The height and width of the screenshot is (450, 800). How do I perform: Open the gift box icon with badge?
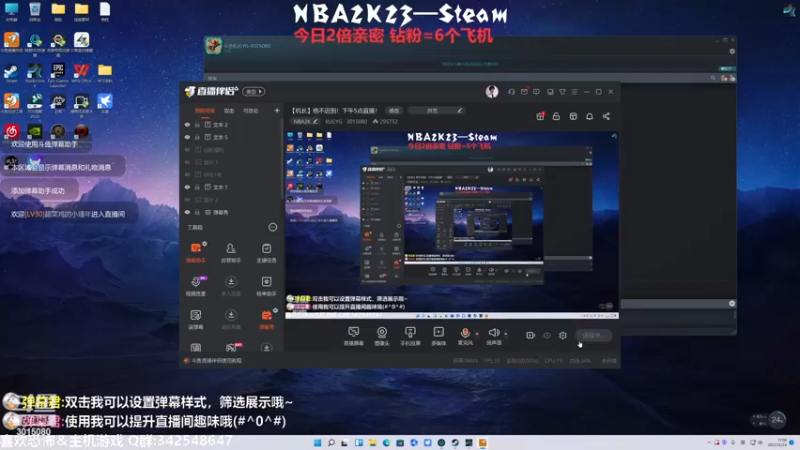pos(540,116)
